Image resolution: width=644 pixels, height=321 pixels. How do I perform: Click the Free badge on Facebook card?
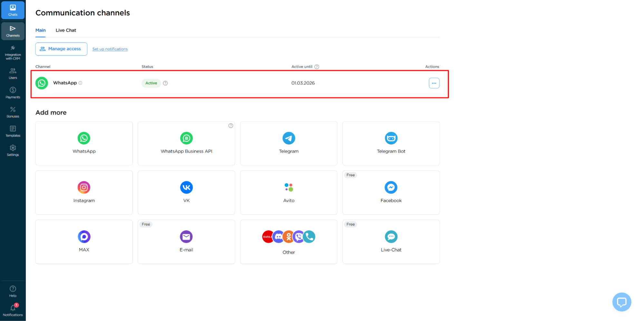click(351, 175)
